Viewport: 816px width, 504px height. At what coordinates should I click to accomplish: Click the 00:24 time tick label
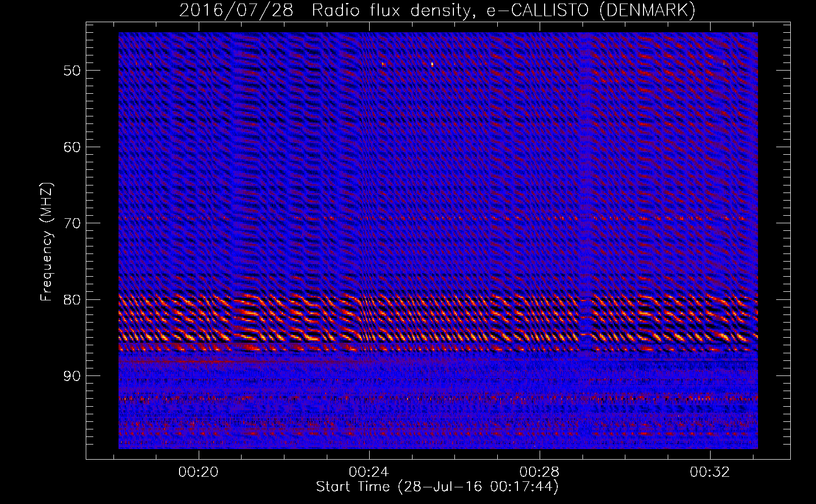click(369, 472)
